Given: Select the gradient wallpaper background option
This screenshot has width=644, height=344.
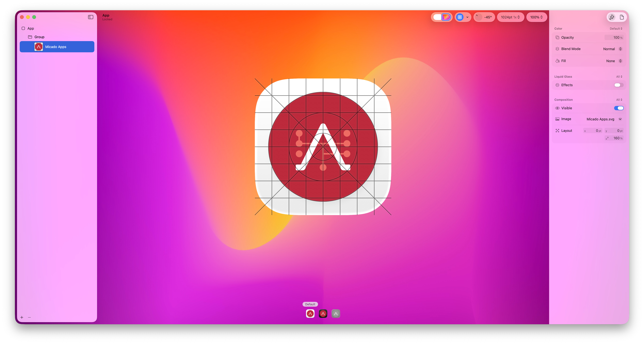Looking at the screenshot, I should [x=446, y=17].
